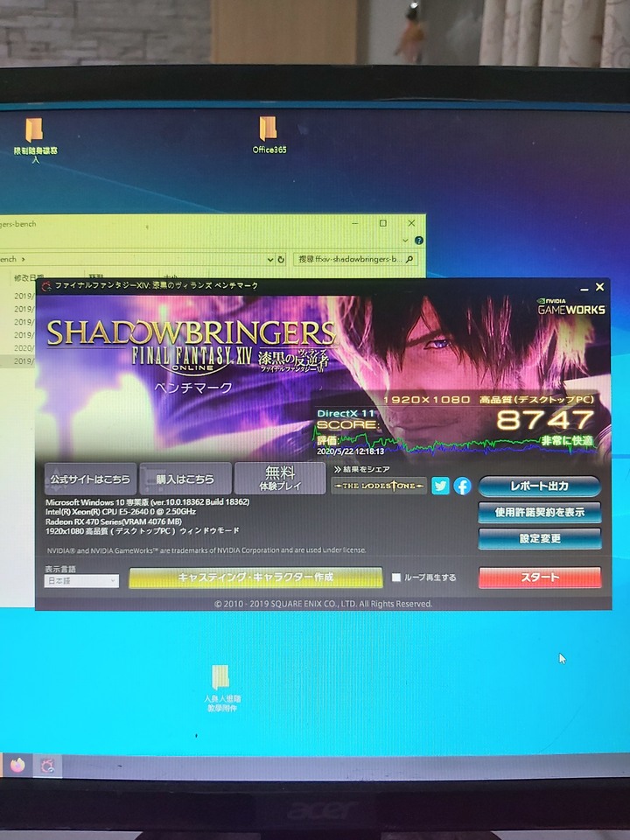
Task: Click the 購入はこちら button
Action: 185,479
